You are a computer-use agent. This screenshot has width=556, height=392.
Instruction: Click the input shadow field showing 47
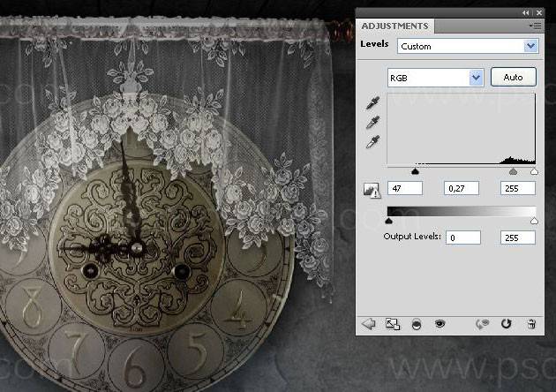click(405, 188)
